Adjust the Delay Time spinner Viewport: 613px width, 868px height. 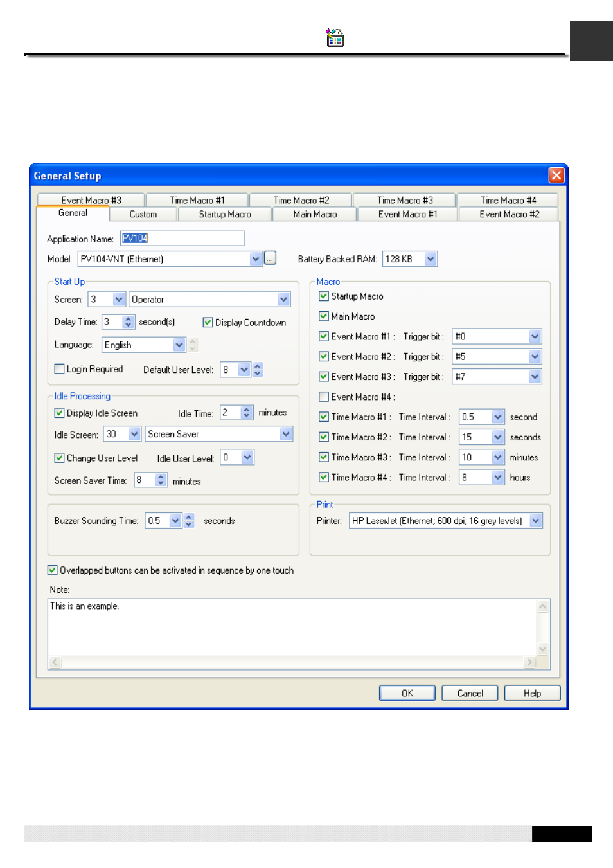pyautogui.click(x=129, y=321)
